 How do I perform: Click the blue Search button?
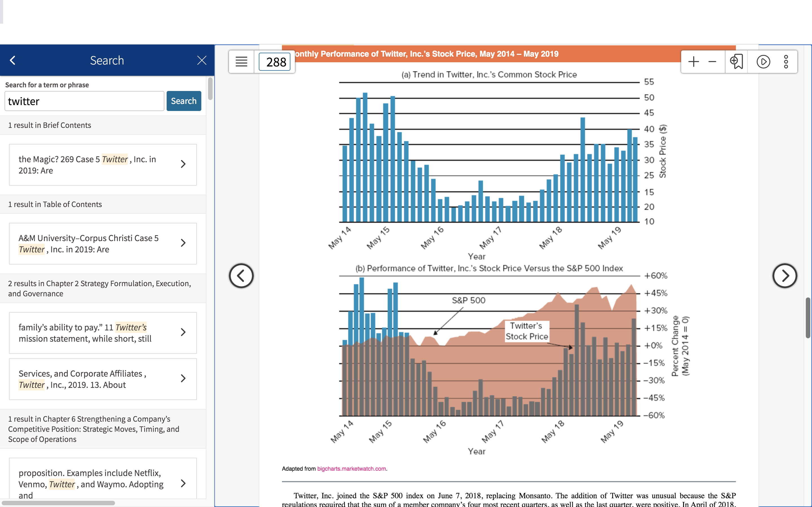[184, 101]
